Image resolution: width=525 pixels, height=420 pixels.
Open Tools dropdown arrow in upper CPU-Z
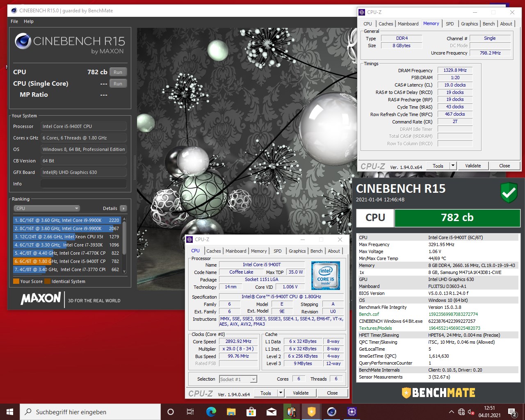453,166
